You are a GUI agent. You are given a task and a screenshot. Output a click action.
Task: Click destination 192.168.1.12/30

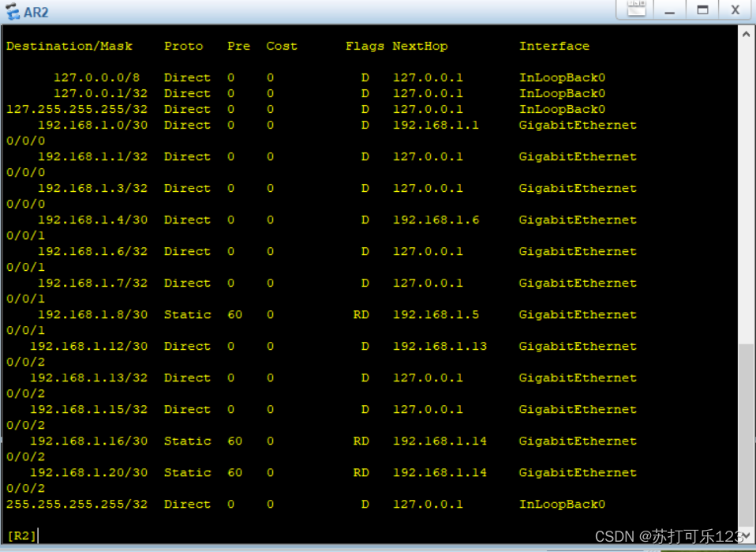pyautogui.click(x=88, y=346)
